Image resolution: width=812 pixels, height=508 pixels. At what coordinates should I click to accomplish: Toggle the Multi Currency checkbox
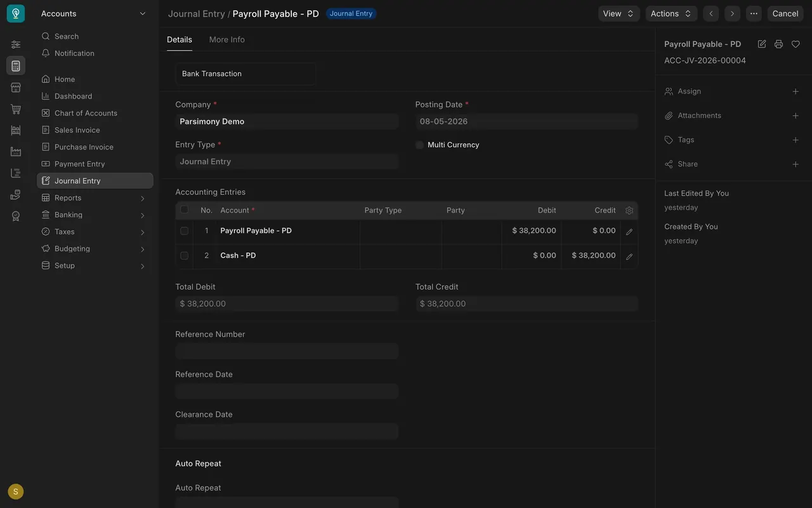tap(419, 145)
